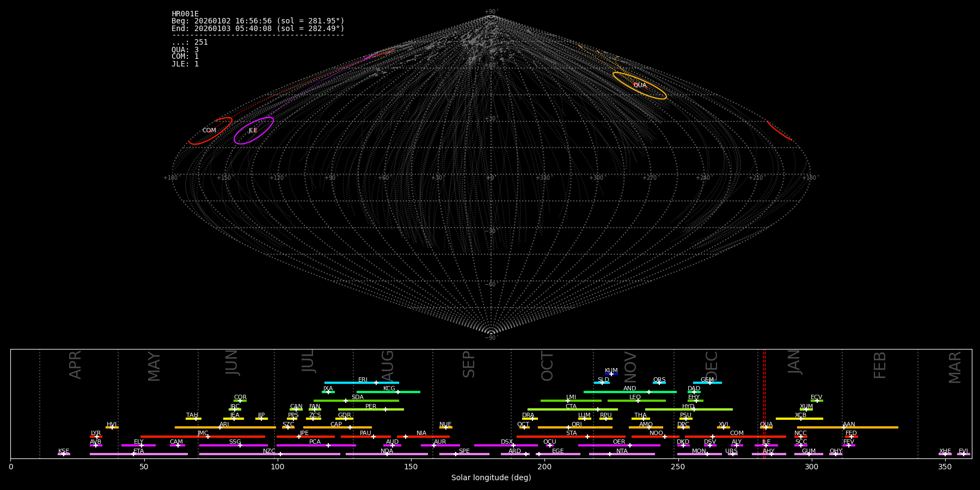Screen dimensions: 980x490
Task: Click the DRA label in the timeline
Action: [528, 415]
